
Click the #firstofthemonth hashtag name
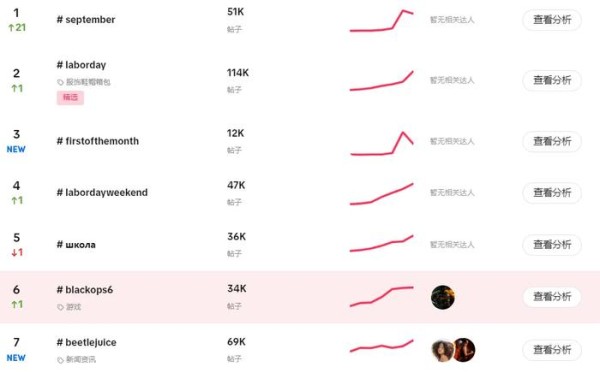click(x=98, y=141)
